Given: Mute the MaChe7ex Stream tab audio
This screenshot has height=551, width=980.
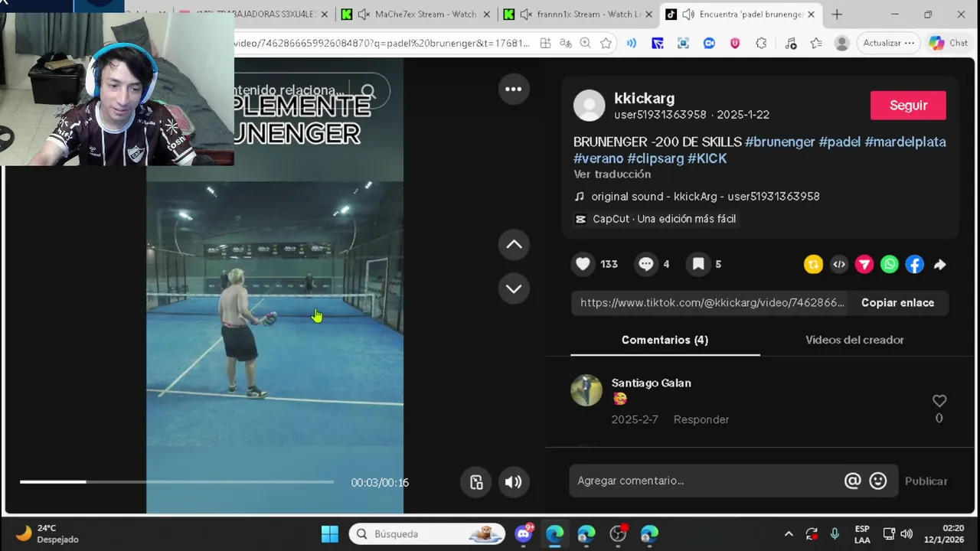Looking at the screenshot, I should [x=364, y=15].
